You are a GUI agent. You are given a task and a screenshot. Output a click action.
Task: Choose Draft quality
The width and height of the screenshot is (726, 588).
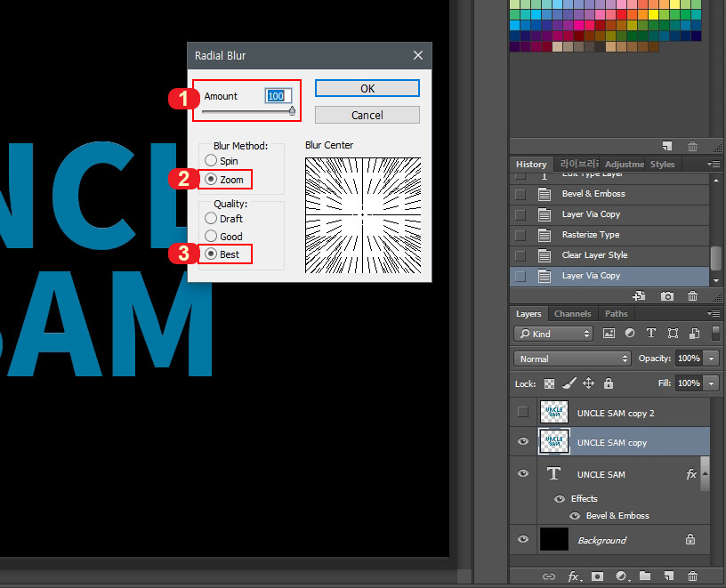coord(223,218)
